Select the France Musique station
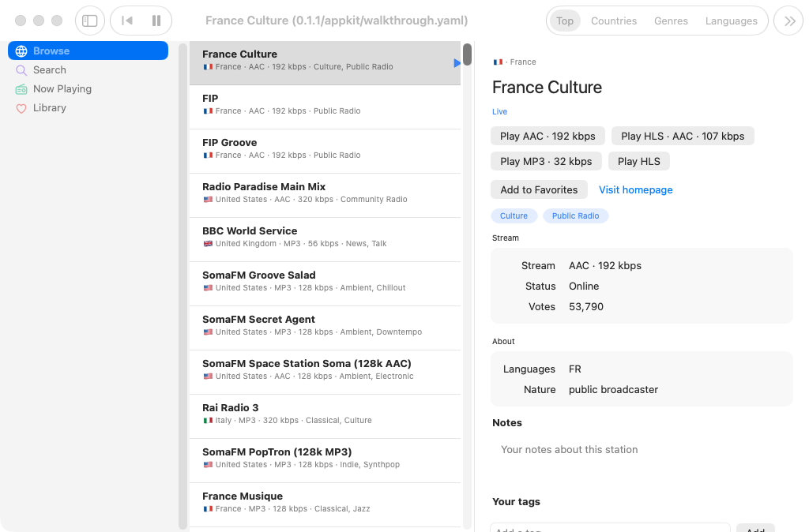This screenshot has height=532, width=809. click(325, 505)
